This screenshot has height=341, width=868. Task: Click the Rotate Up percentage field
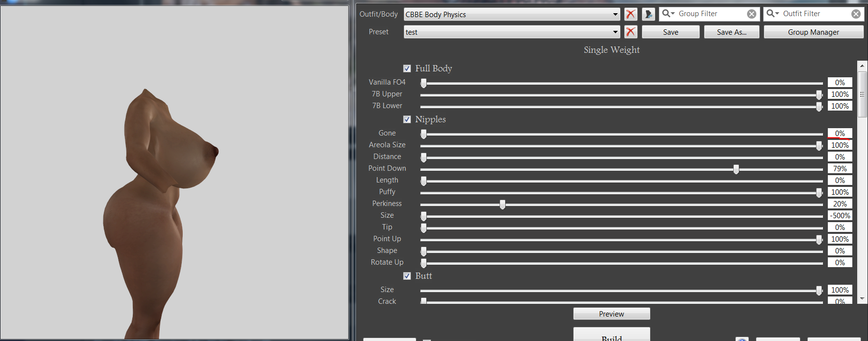[840, 262]
